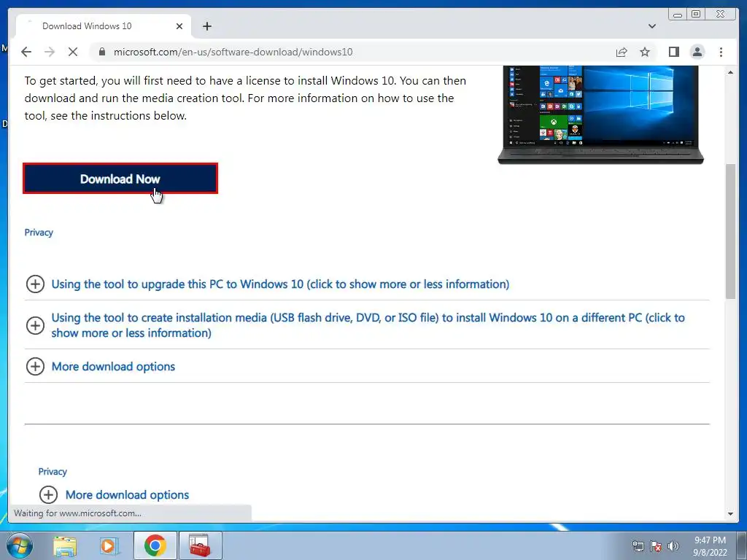Open the Action Center flag icon
The width and height of the screenshot is (747, 560).
click(x=656, y=546)
